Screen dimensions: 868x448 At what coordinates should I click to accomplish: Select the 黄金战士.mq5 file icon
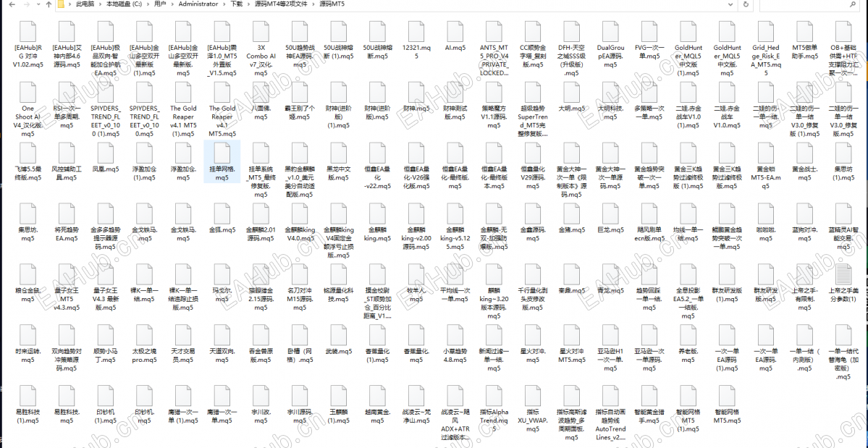805,153
